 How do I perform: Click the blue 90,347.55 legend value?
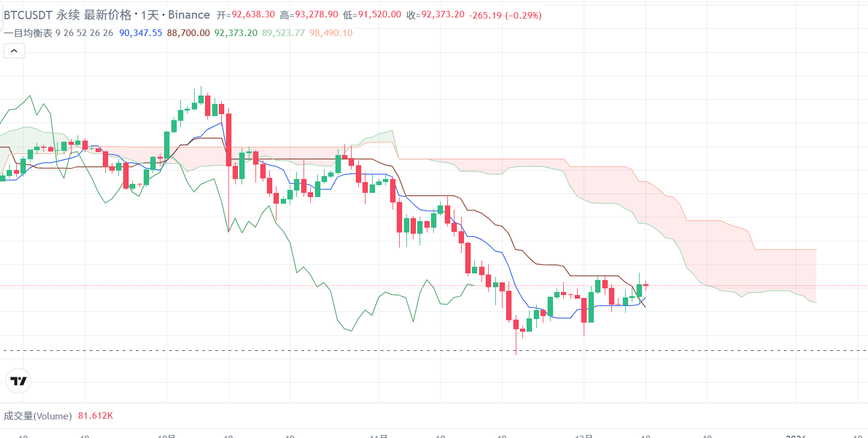(x=141, y=33)
